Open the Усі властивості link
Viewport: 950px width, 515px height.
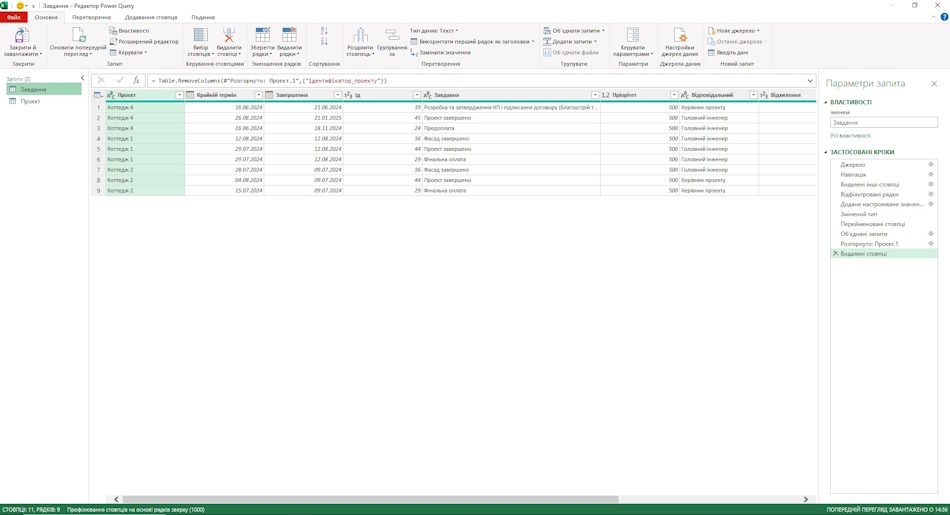[850, 136]
